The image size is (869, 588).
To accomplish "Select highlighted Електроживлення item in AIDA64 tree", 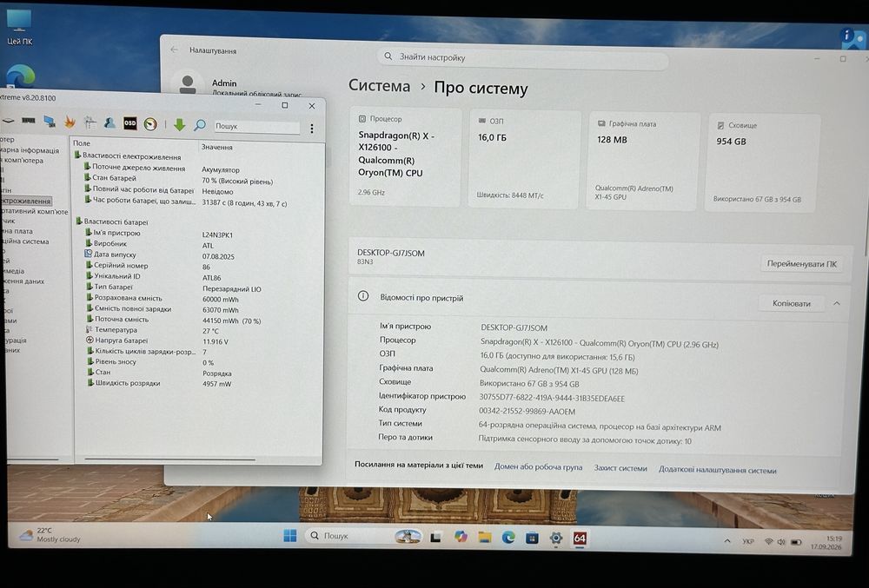I will point(26,201).
